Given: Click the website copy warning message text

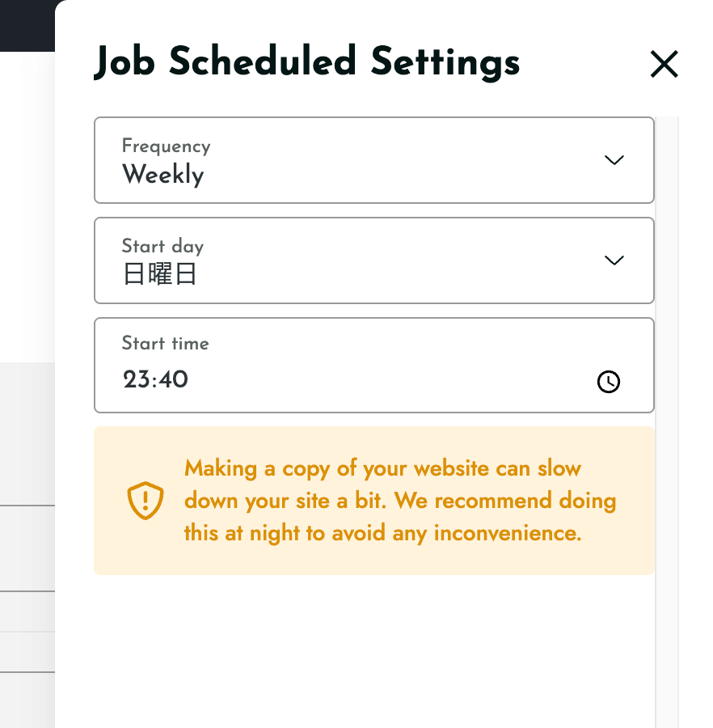Looking at the screenshot, I should 400,501.
